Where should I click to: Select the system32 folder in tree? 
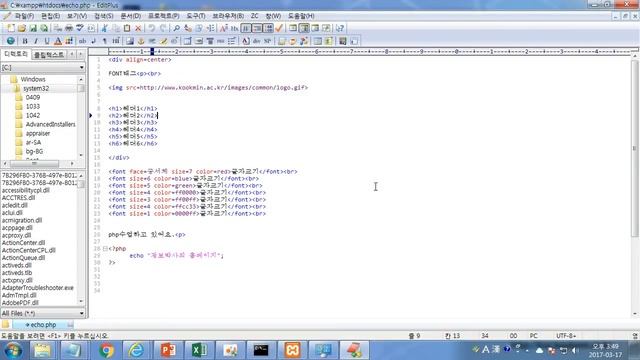click(36, 88)
